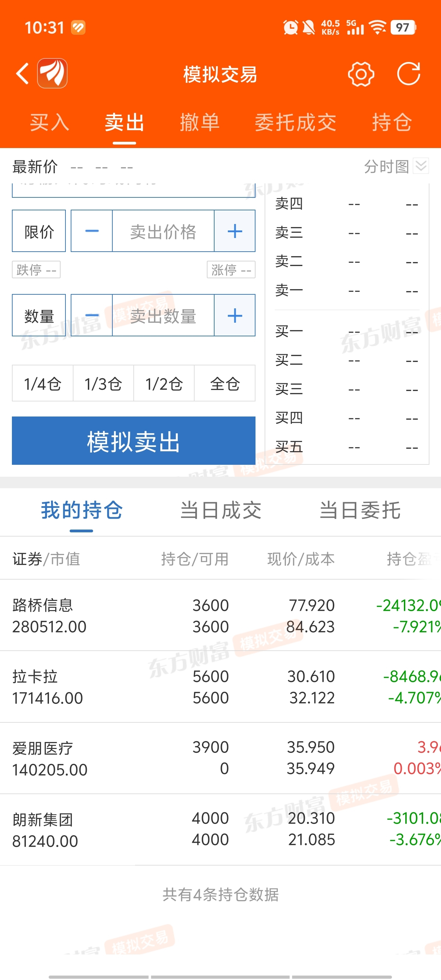Tap the 买四 order book row
The image size is (441, 980).
pyautogui.click(x=347, y=418)
